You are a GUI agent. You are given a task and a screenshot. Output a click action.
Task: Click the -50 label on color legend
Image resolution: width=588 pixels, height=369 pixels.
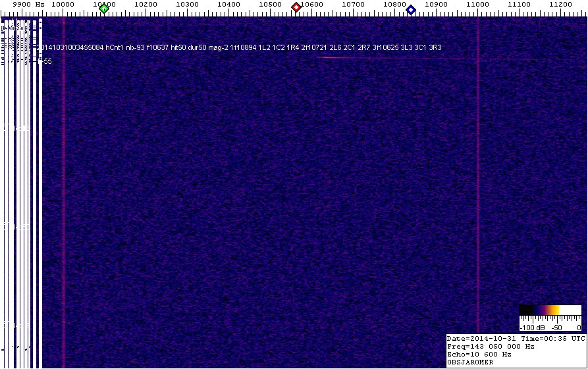click(556, 327)
